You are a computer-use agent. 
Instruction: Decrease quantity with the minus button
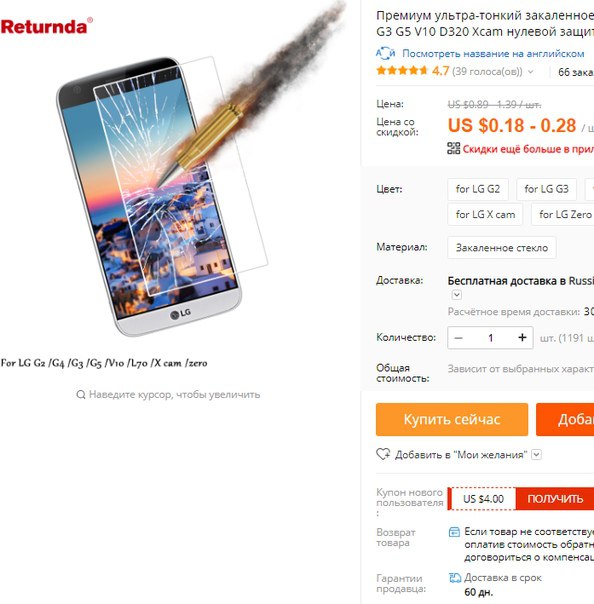tap(458, 338)
